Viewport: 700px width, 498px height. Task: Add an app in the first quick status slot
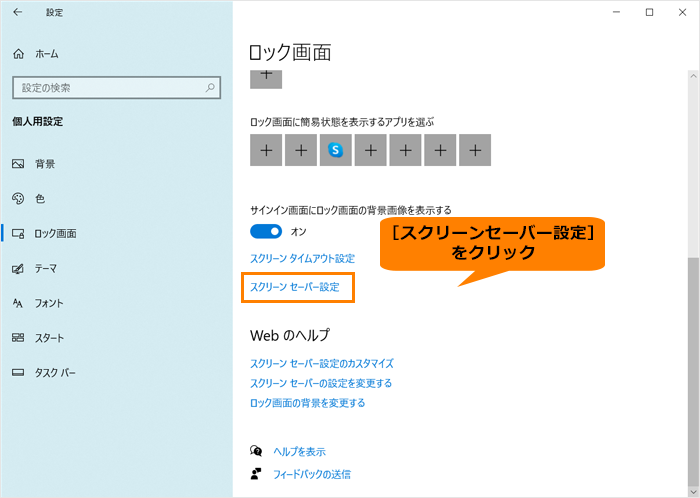coord(266,150)
